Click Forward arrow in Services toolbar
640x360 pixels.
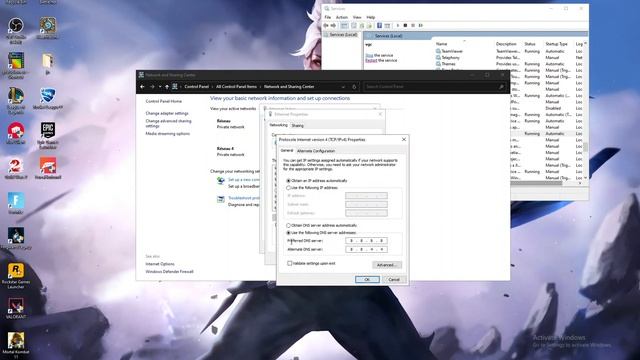333,25
